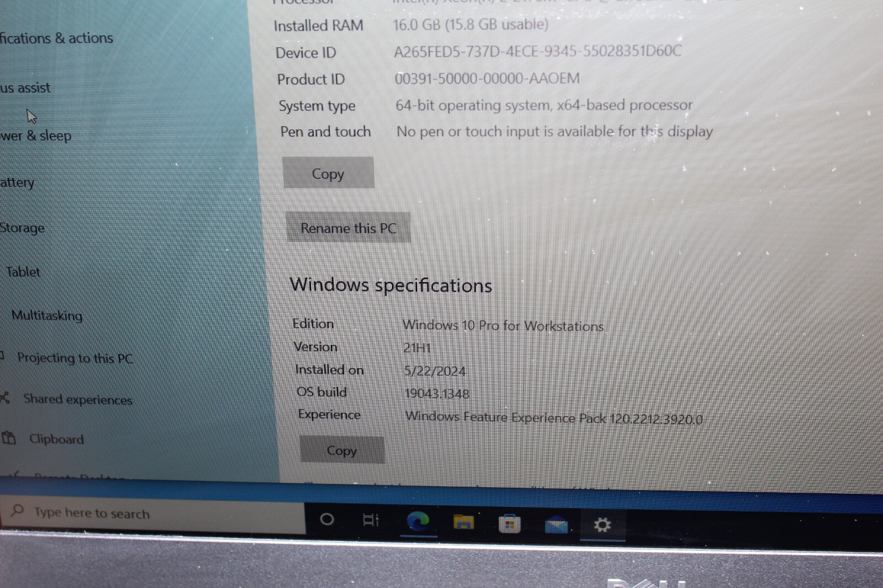Select Tablet in the sidebar
Screen dimensions: 883x588
(23, 271)
